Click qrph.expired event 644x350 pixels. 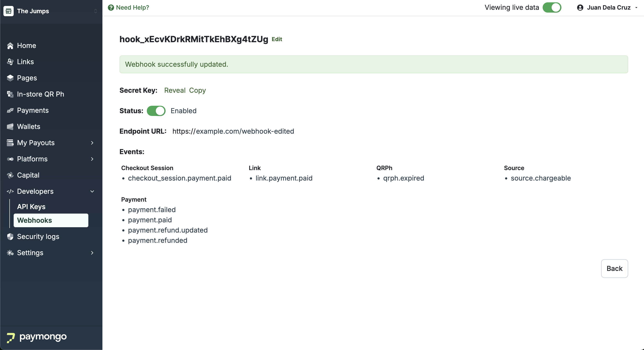(404, 178)
